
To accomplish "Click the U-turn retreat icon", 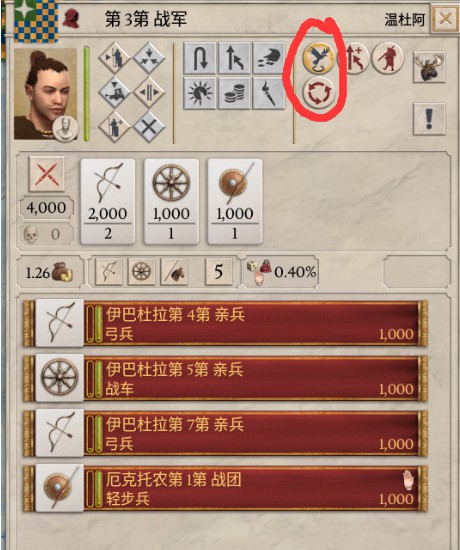I will 200,58.
